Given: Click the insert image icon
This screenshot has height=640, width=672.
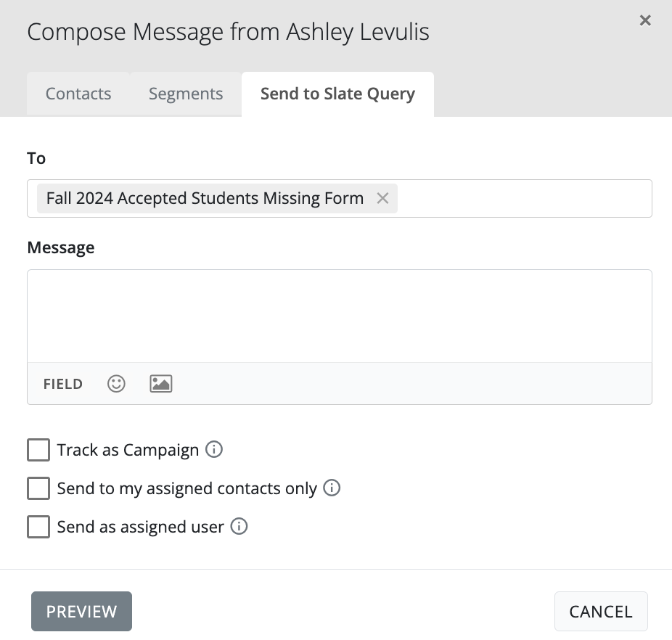Looking at the screenshot, I should [x=160, y=384].
